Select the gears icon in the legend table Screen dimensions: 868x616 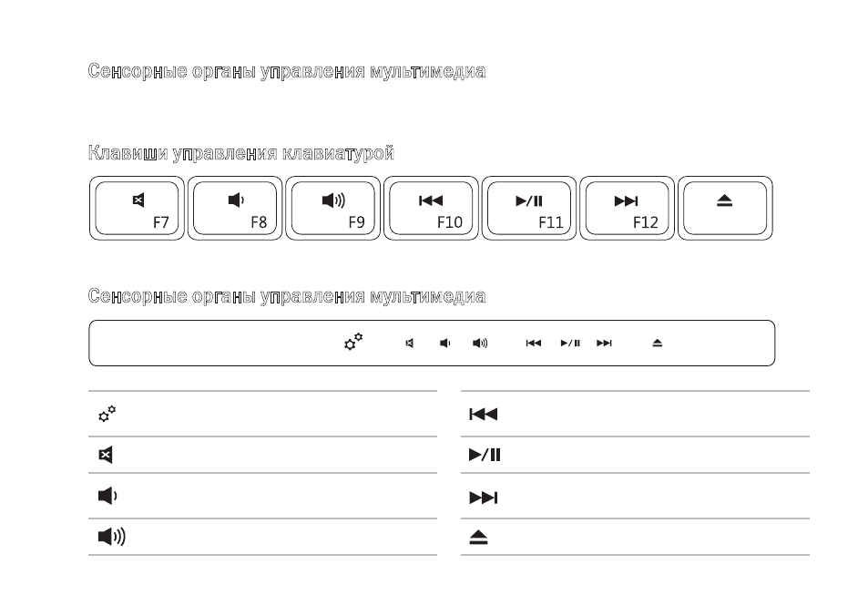[107, 414]
